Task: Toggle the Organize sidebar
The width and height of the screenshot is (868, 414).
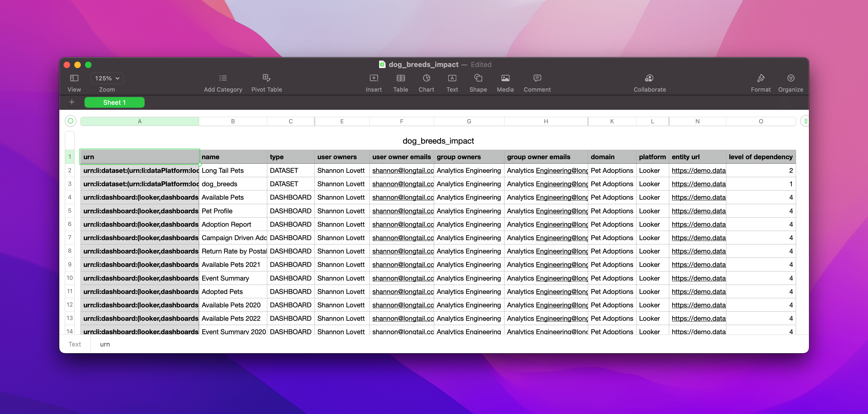Action: click(x=790, y=78)
